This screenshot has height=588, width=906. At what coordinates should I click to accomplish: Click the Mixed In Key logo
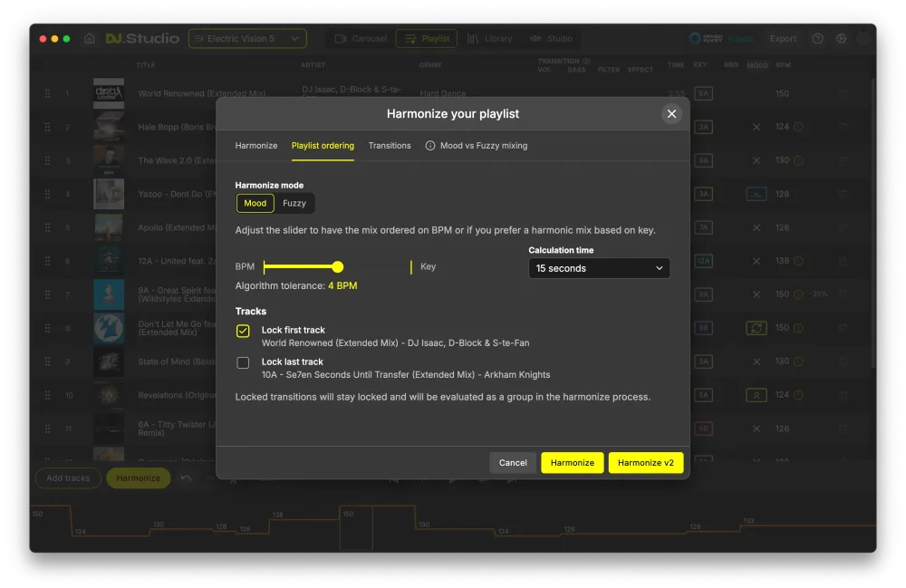pos(706,39)
